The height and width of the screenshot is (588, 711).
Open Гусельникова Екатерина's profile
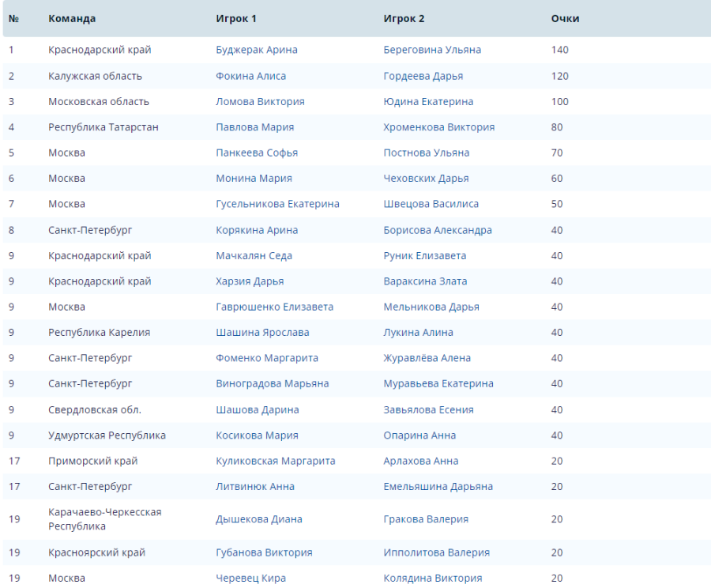pos(277,204)
